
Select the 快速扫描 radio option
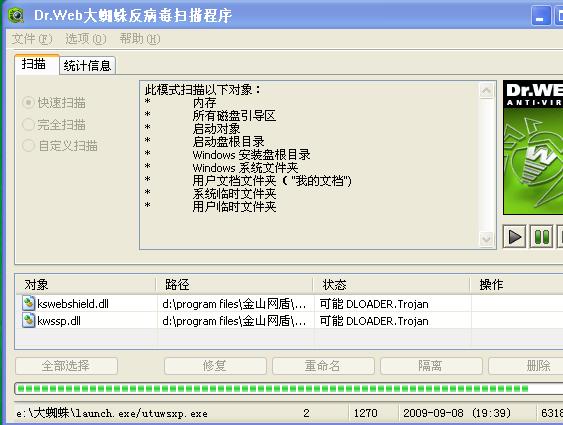54,103
